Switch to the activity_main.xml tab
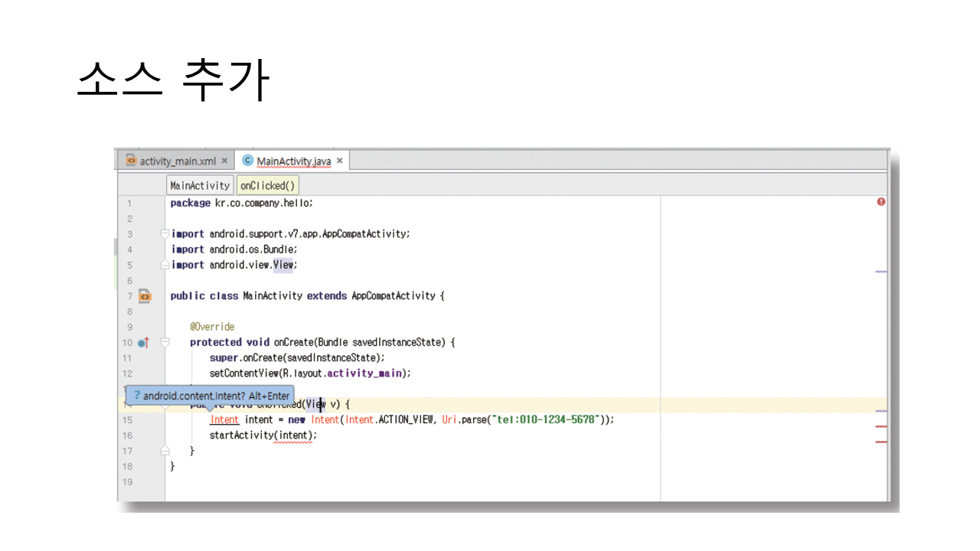 click(178, 161)
